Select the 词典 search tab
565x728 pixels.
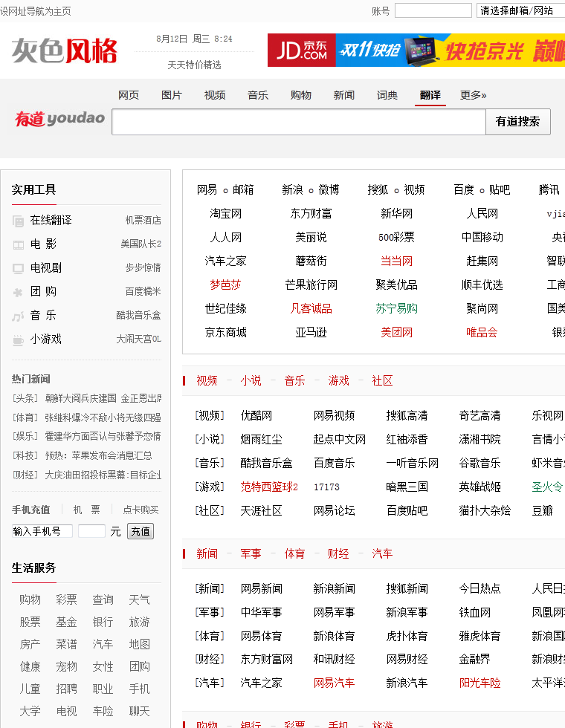(387, 95)
